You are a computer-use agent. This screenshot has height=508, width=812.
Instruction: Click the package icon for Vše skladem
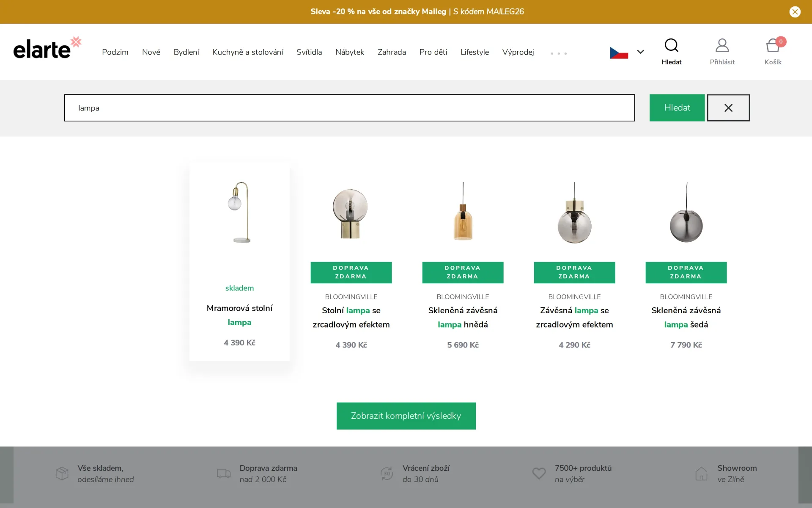click(62, 473)
